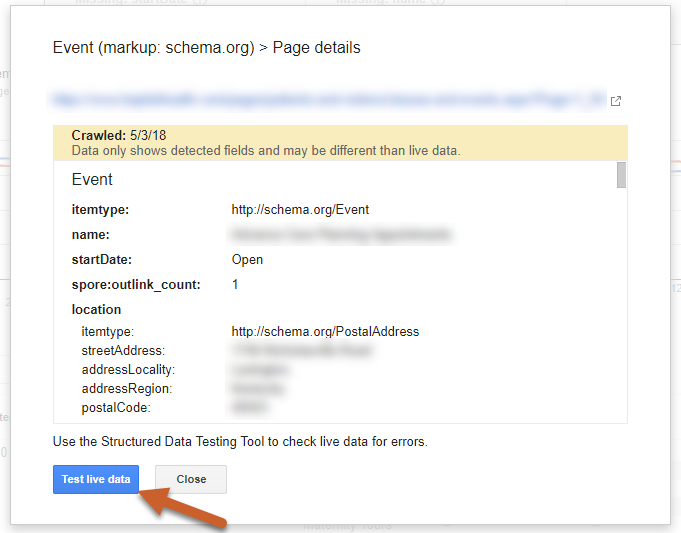This screenshot has height=533, width=681.
Task: Click the streetAddress field label
Action: pyautogui.click(x=123, y=351)
